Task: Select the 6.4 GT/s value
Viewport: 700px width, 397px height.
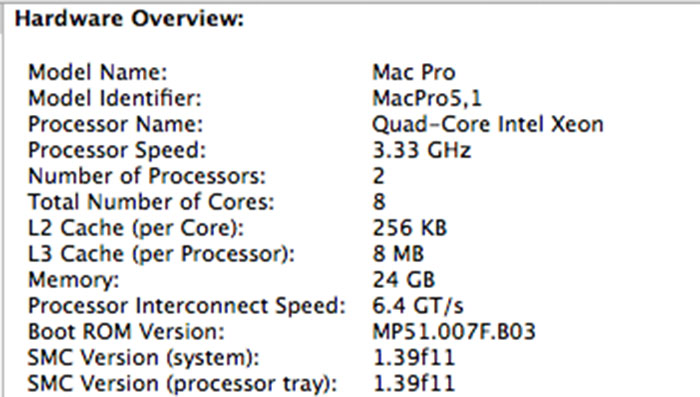Action: click(x=418, y=305)
